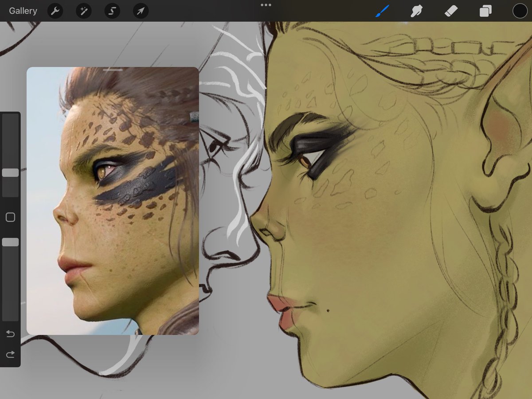
Task: Select the Brush tool
Action: (x=382, y=11)
